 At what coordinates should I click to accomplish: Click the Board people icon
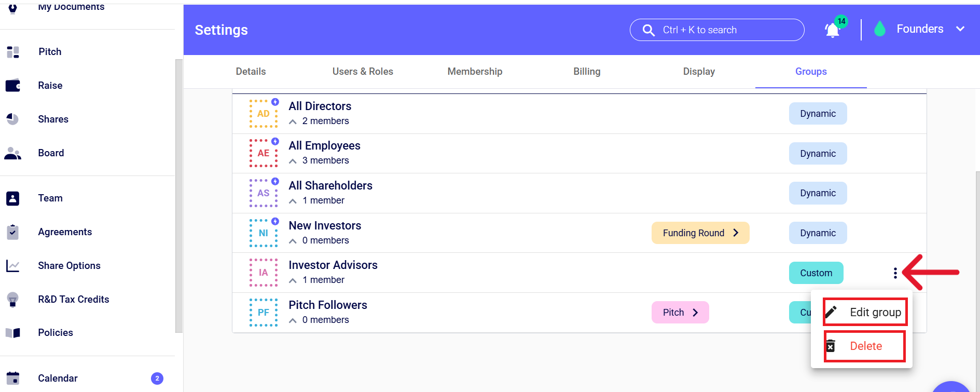[13, 153]
